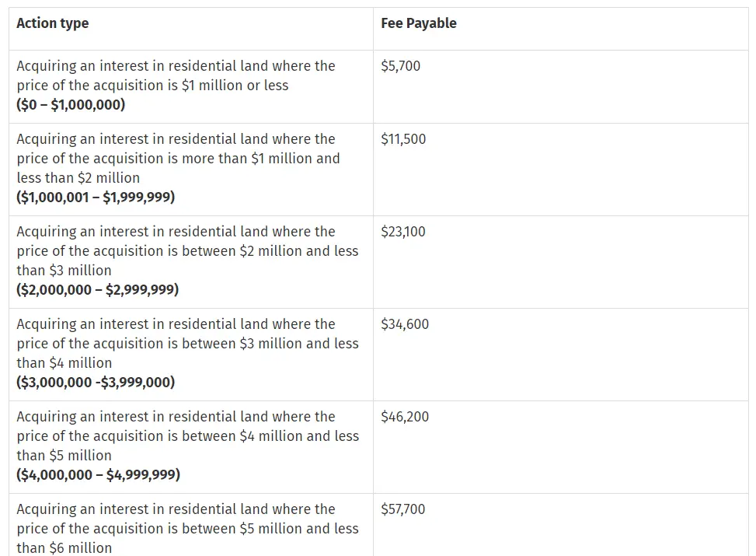The image size is (756, 556).
Task: Select the $5,700 fee cell
Action: (401, 65)
